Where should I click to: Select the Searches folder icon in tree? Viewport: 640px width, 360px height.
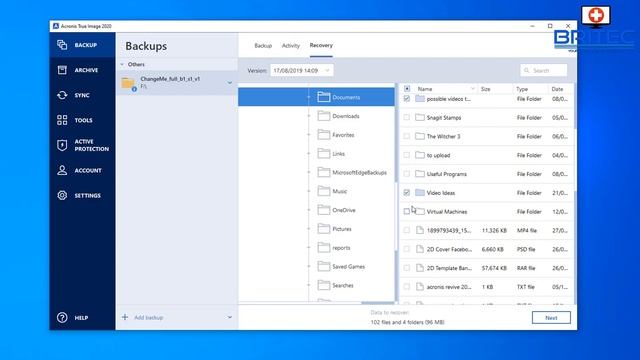(x=324, y=285)
